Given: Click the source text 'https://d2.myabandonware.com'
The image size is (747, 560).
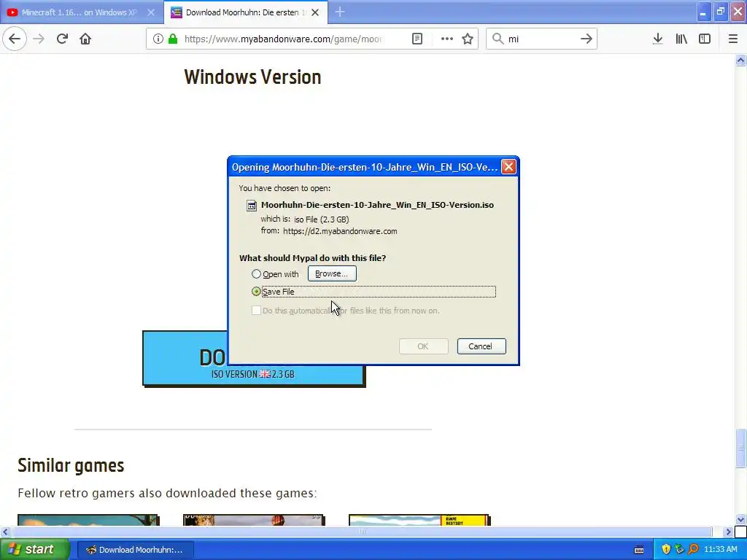Looking at the screenshot, I should click(340, 231).
